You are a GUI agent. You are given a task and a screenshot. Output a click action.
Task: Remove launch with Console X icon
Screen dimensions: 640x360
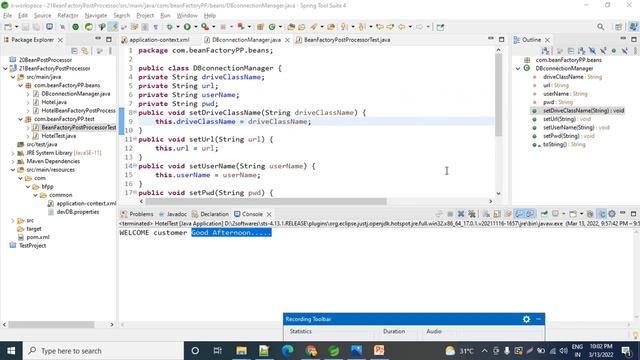(x=461, y=214)
